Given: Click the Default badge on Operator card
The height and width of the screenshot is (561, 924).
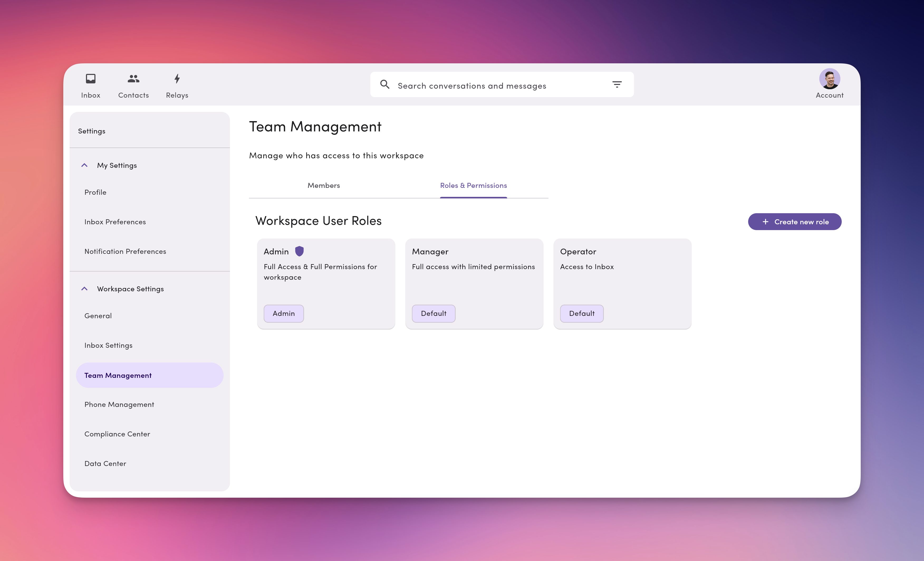Looking at the screenshot, I should click(581, 313).
